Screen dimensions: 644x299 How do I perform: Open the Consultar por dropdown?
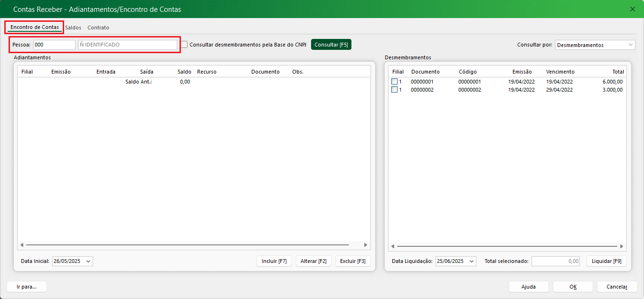click(x=595, y=45)
